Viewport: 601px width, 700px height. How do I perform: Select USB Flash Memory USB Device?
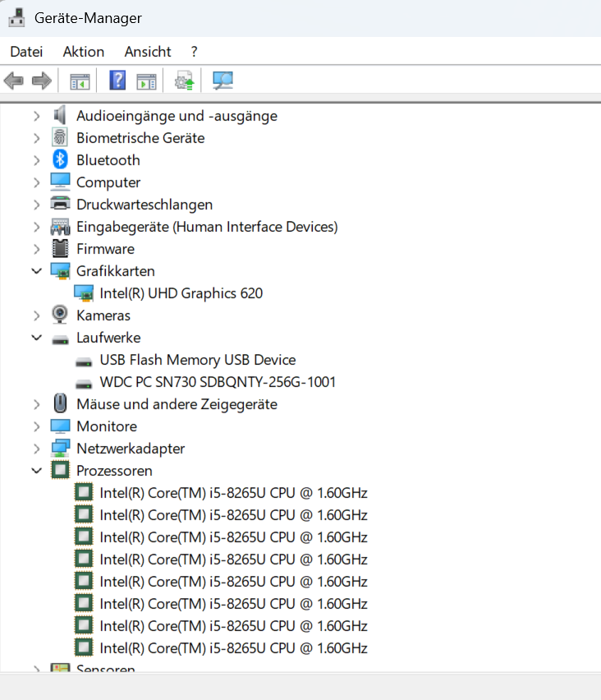click(198, 360)
